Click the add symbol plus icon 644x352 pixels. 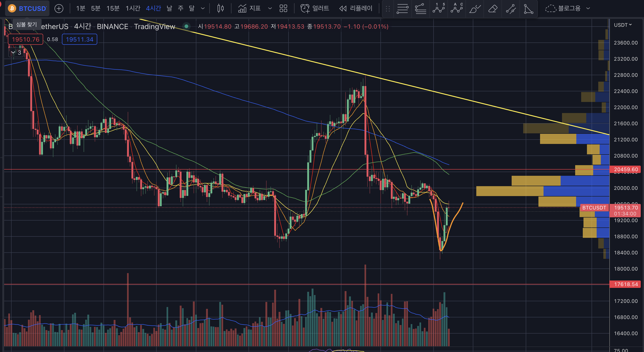(59, 9)
